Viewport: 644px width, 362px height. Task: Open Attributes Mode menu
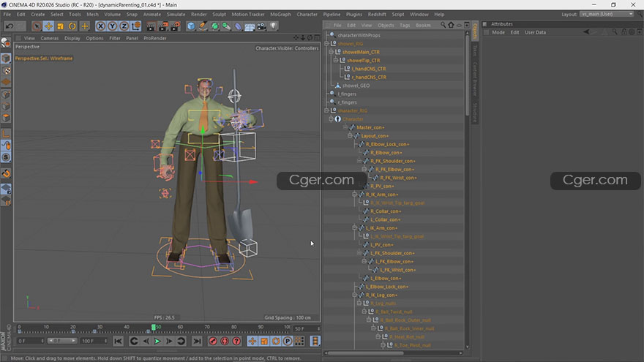498,32
